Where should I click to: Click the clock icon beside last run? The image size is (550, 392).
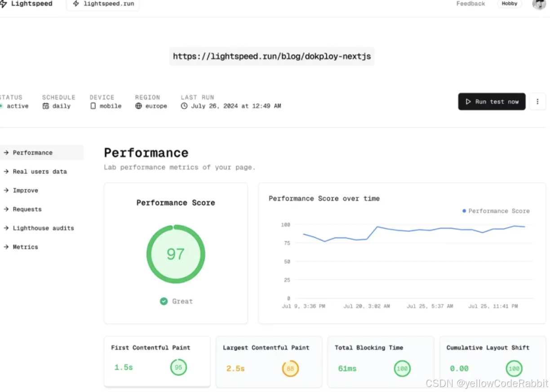click(184, 106)
